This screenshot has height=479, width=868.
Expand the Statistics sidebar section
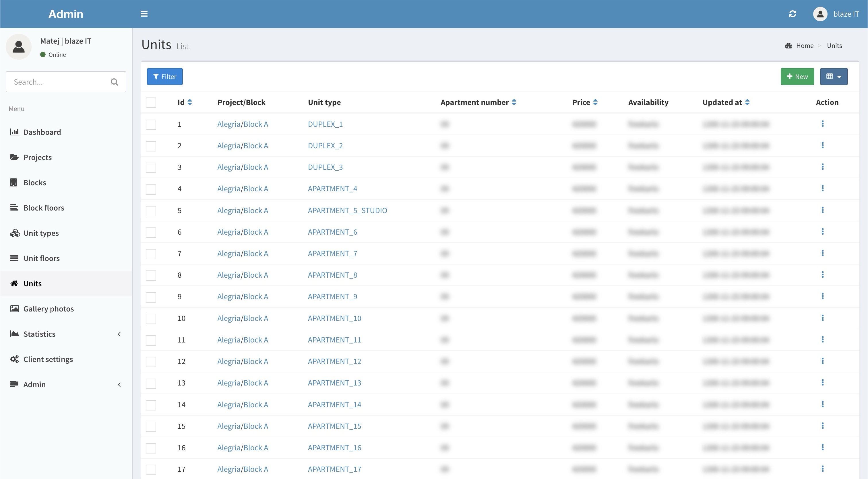coord(39,334)
